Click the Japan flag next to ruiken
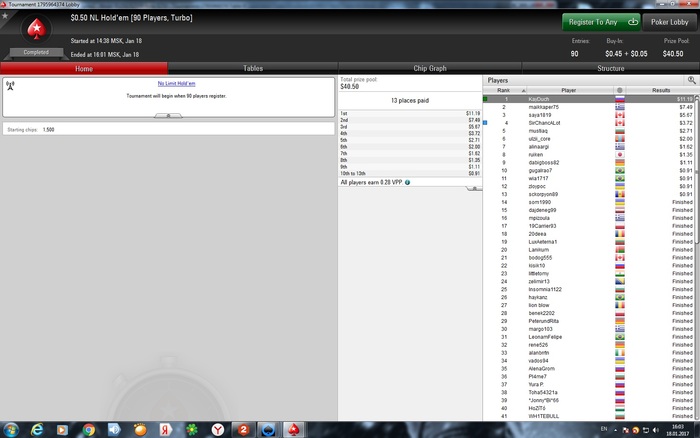Viewport: 700px width, 438px height. [620, 154]
